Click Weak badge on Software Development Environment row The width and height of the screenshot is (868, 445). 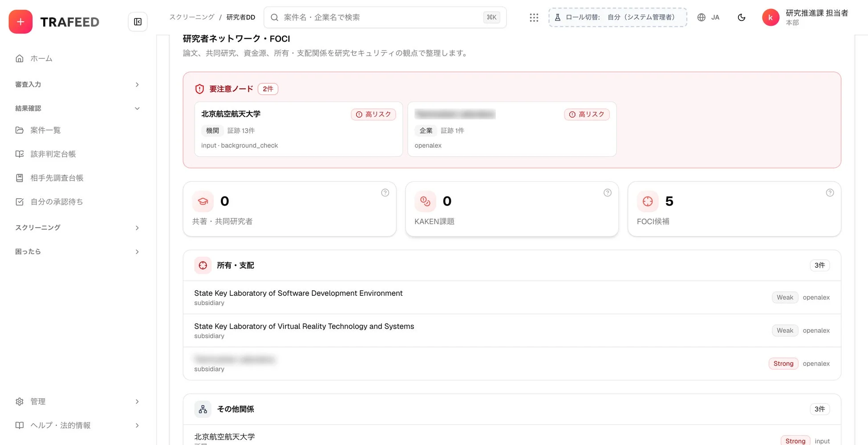pos(785,298)
